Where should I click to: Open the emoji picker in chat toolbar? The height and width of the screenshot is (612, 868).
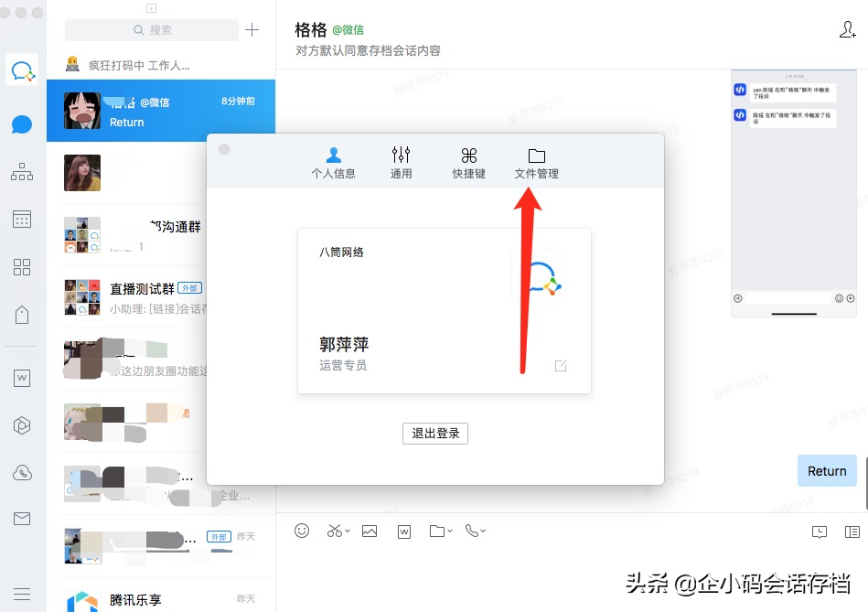[x=302, y=531]
